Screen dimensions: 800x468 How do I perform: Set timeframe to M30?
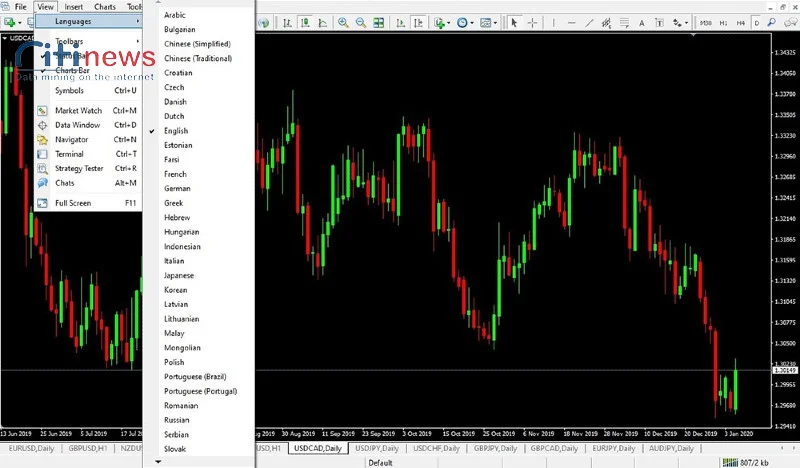(x=706, y=22)
